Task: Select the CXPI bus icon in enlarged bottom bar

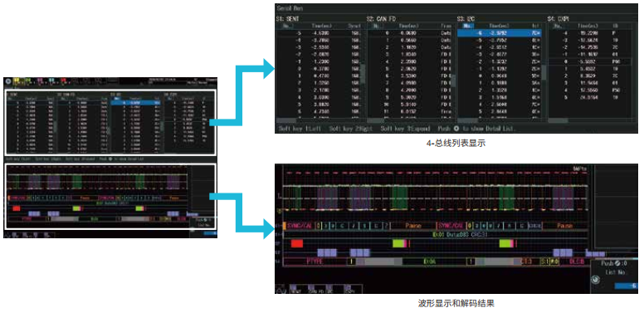Action: pyautogui.click(x=349, y=289)
